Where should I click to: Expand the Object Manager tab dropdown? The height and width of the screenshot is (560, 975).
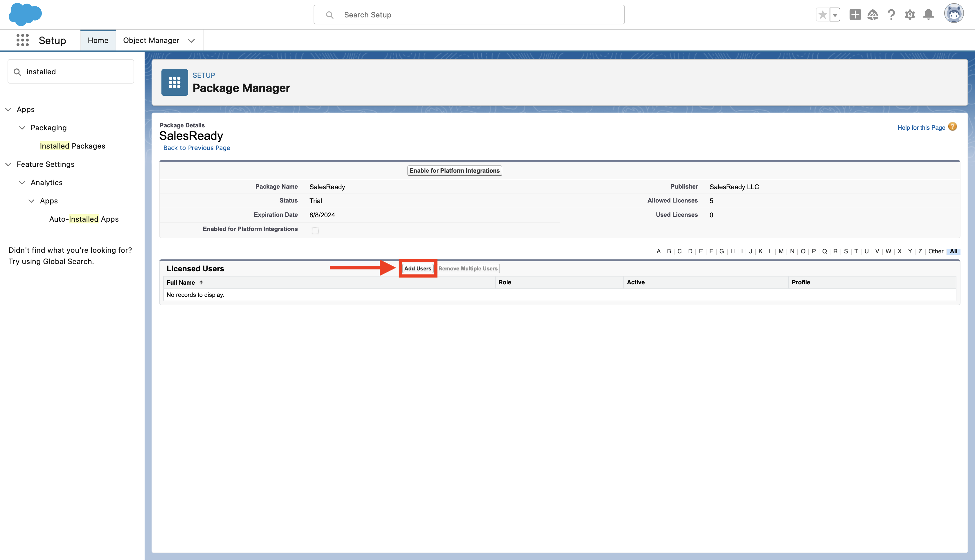(x=191, y=40)
